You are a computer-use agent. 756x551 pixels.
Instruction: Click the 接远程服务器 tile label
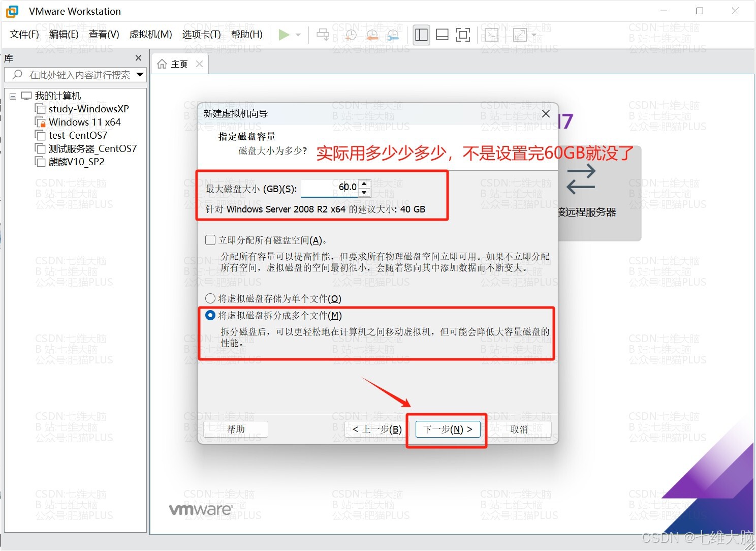(x=587, y=212)
